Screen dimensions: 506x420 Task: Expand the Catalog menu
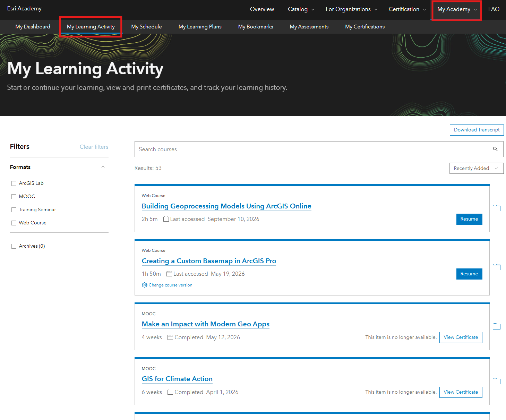tap(301, 9)
